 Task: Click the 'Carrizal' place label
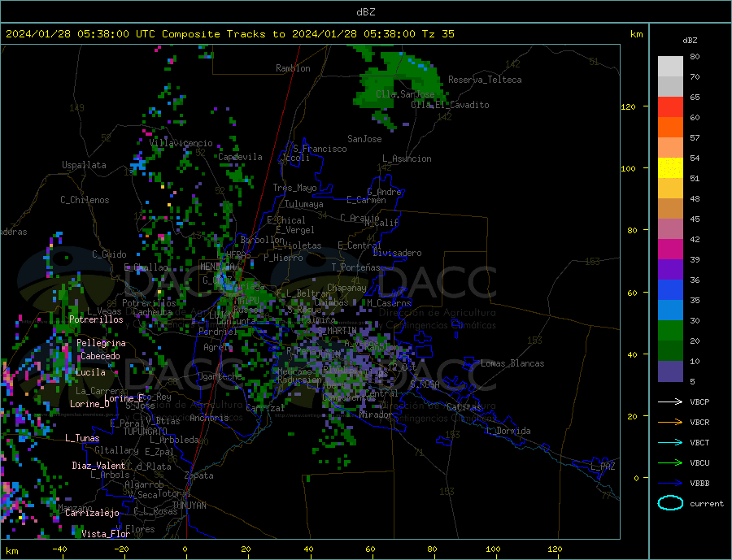(x=265, y=408)
